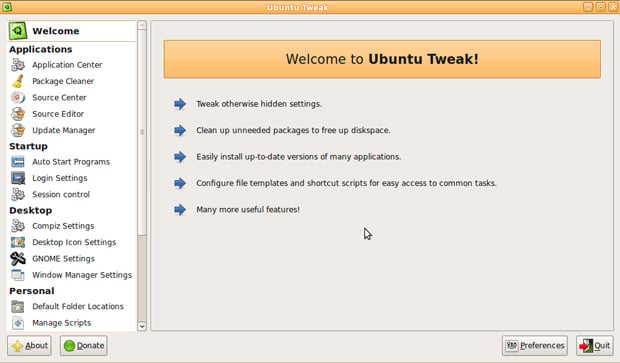
Task: Click the sidebar scroll up arrow
Action: point(142,25)
